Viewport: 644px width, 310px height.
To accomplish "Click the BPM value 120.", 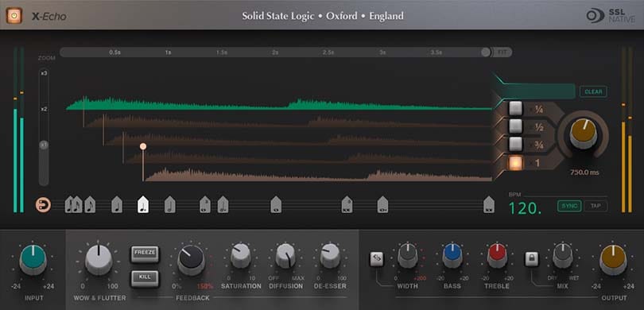I will click(526, 208).
